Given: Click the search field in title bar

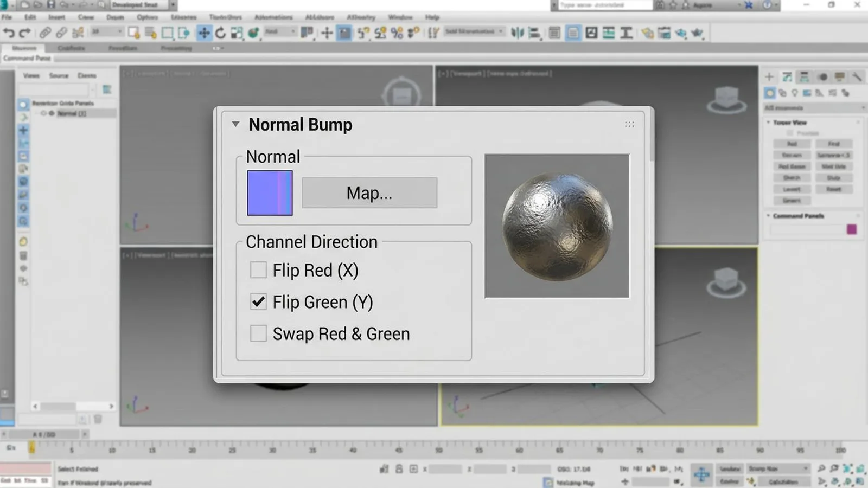Looking at the screenshot, I should click(x=605, y=5).
